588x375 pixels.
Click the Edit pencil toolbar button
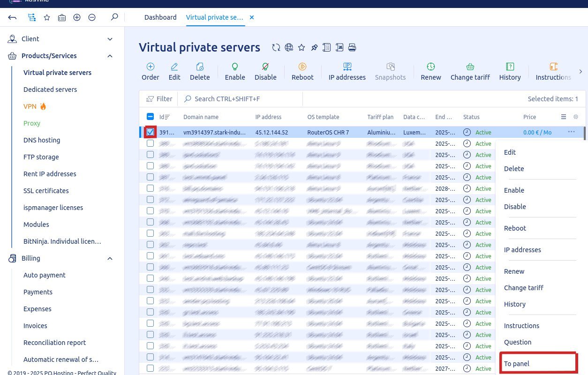(174, 72)
